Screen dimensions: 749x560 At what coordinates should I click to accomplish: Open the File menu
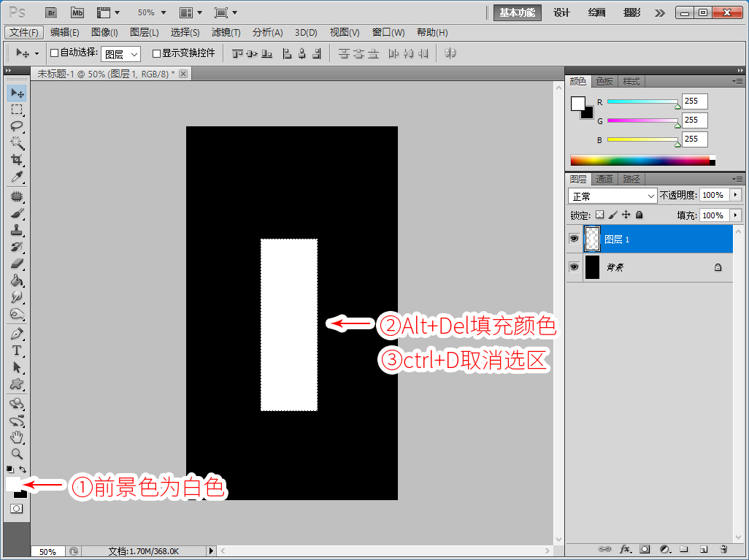(x=24, y=33)
